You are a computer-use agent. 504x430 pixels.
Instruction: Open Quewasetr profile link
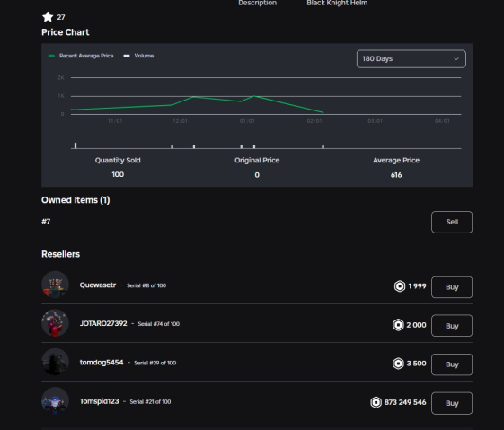(98, 285)
